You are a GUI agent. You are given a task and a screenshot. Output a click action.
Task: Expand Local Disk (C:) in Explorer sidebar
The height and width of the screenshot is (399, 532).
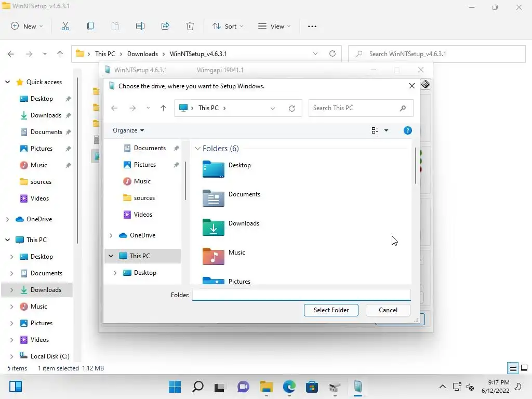12,356
